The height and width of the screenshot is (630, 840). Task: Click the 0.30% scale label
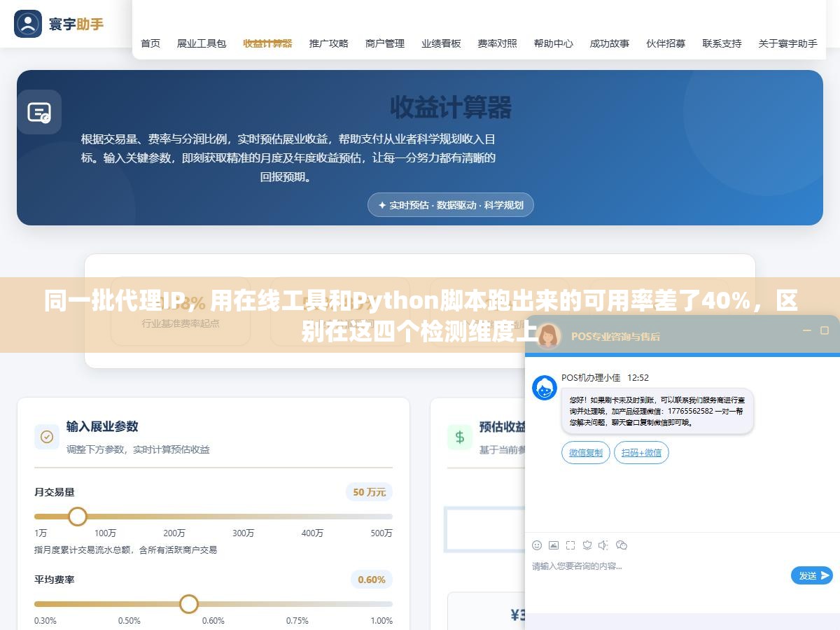(45, 620)
